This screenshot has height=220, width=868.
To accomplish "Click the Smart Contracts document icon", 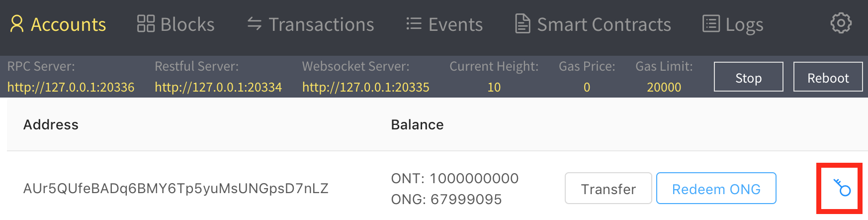I will tap(522, 24).
